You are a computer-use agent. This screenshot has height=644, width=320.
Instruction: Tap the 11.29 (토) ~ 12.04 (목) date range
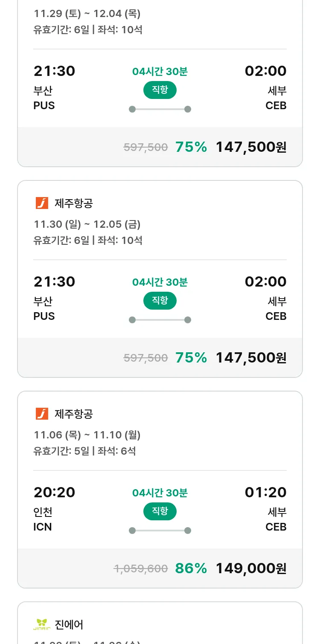(x=87, y=14)
